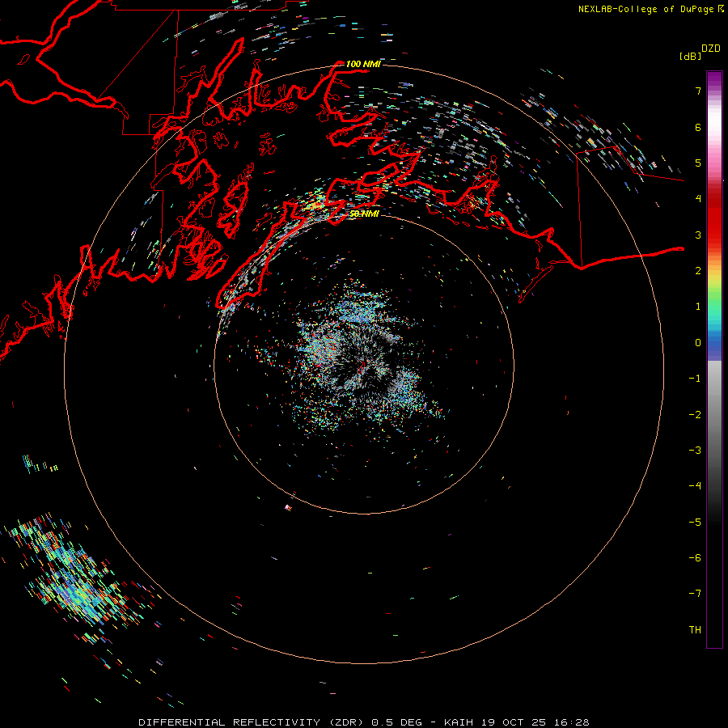Click the -4 value on the color scale
The image size is (728, 728).
click(695, 486)
